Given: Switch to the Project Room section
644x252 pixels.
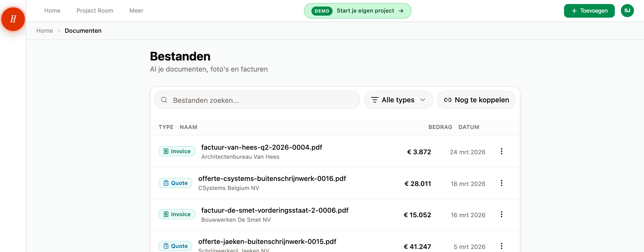Looking at the screenshot, I should (x=95, y=11).
